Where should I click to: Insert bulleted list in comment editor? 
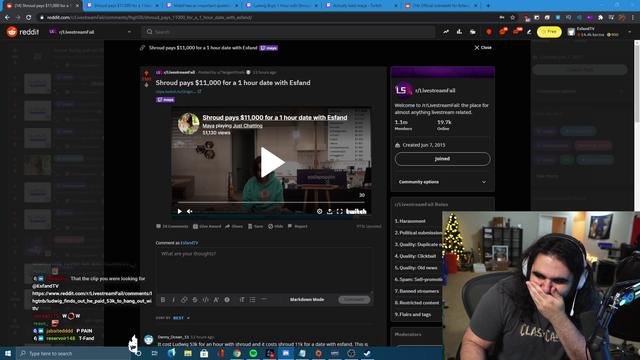pyautogui.click(x=253, y=300)
